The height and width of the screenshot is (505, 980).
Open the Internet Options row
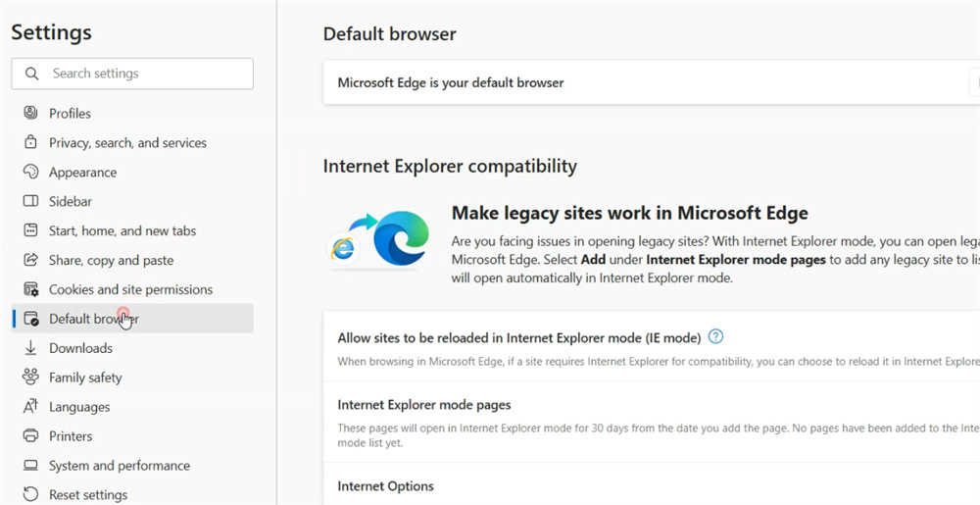tap(385, 486)
